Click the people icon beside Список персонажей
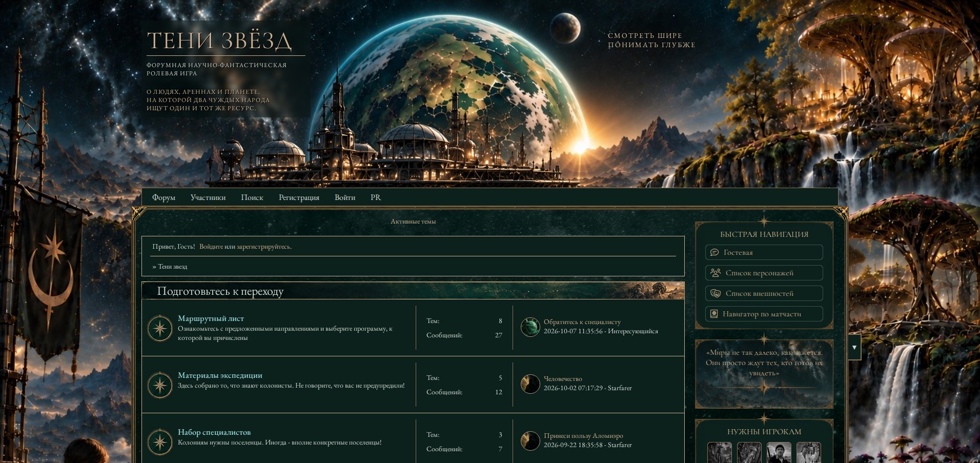980x463 pixels. [716, 273]
